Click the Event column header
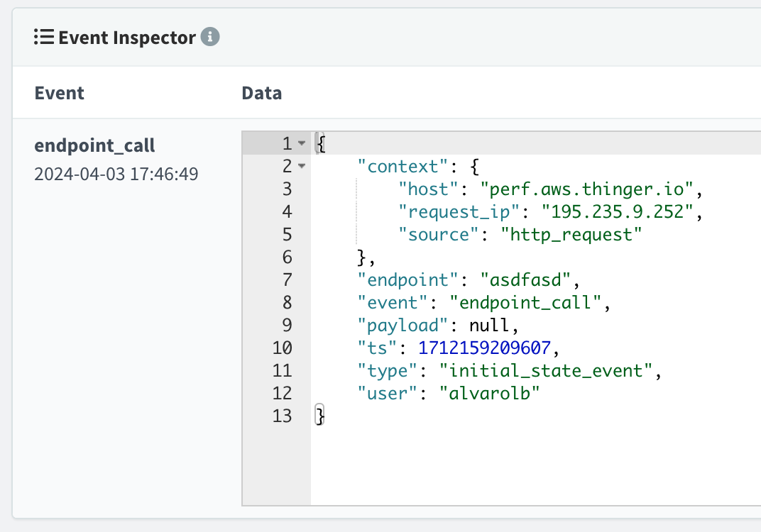Screen dimensions: 761x532 [x=59, y=93]
